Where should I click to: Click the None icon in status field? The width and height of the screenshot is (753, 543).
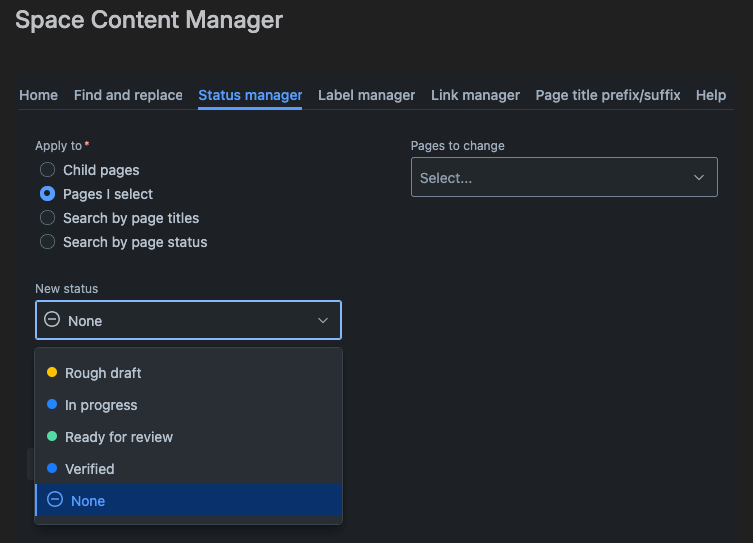[52, 319]
